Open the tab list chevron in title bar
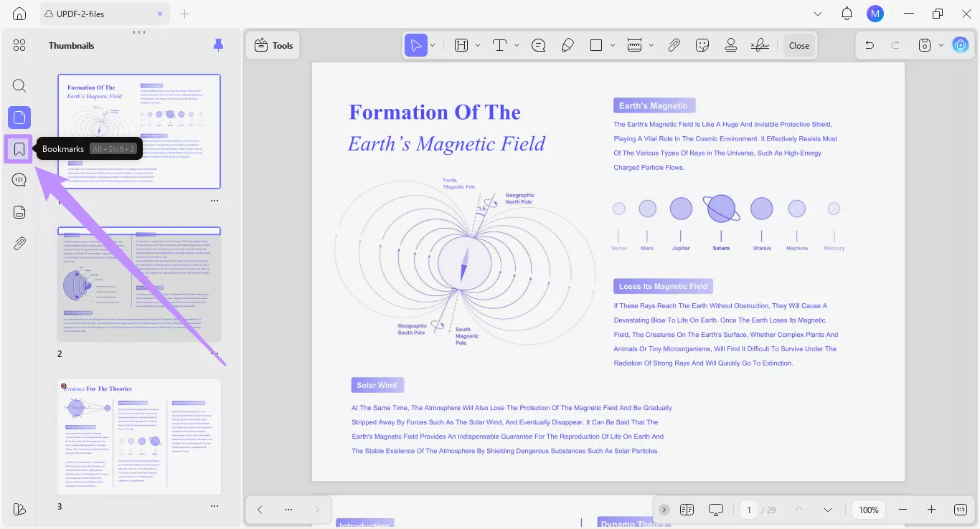980x529 pixels. point(818,14)
